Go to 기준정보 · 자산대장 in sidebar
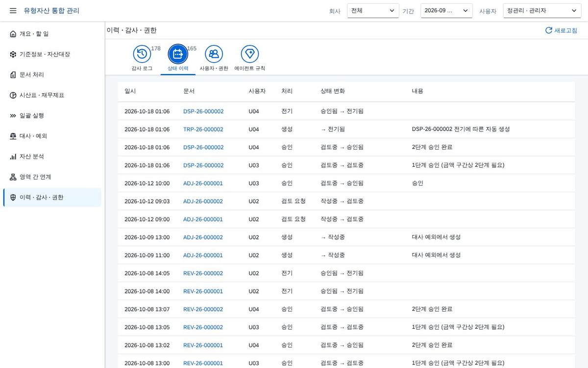Image resolution: width=588 pixels, height=368 pixels. [52, 54]
